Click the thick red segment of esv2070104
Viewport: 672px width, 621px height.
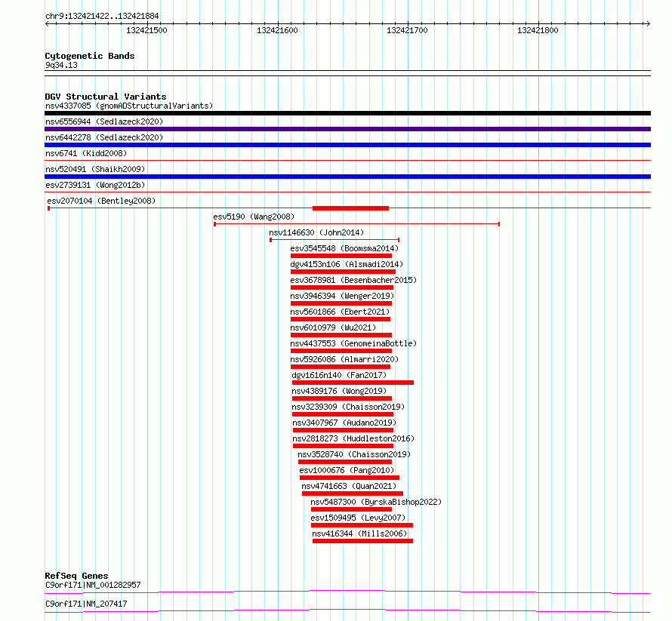point(350,208)
